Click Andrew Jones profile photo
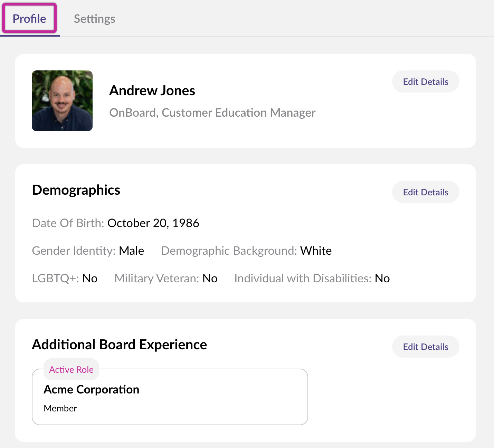The width and height of the screenshot is (494, 448). (x=62, y=101)
